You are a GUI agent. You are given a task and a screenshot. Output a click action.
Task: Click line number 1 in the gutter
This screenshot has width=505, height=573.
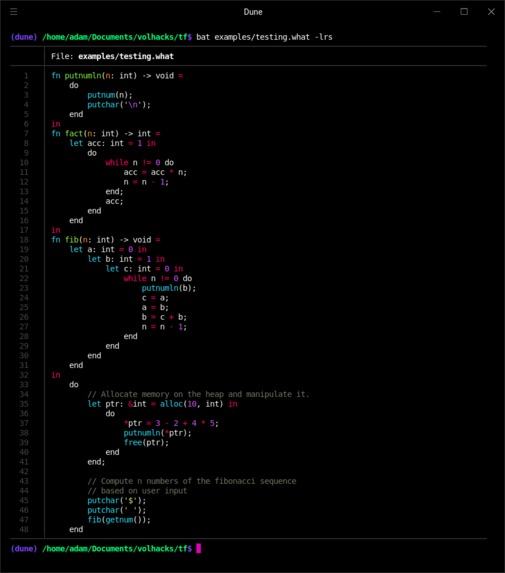coord(26,76)
